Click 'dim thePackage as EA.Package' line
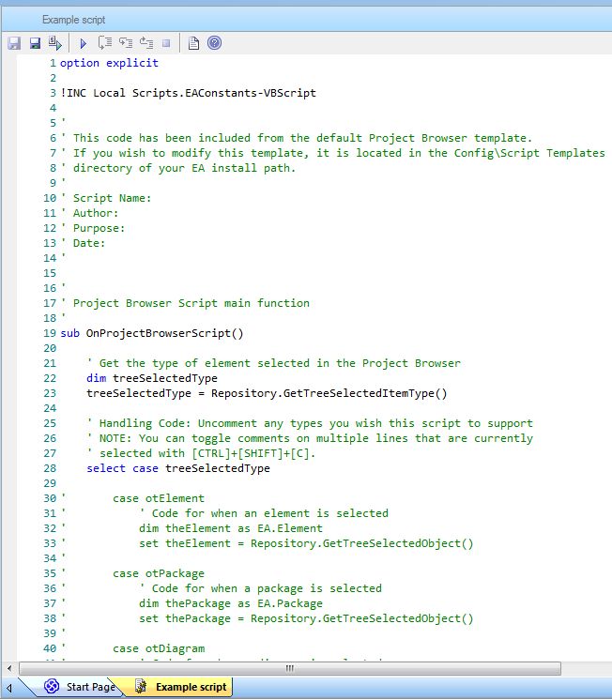The width and height of the screenshot is (612, 700). click(231, 603)
